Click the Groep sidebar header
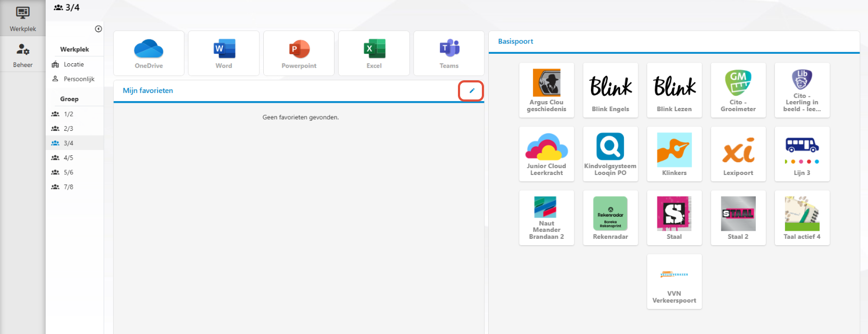The height and width of the screenshot is (334, 868). 69,99
